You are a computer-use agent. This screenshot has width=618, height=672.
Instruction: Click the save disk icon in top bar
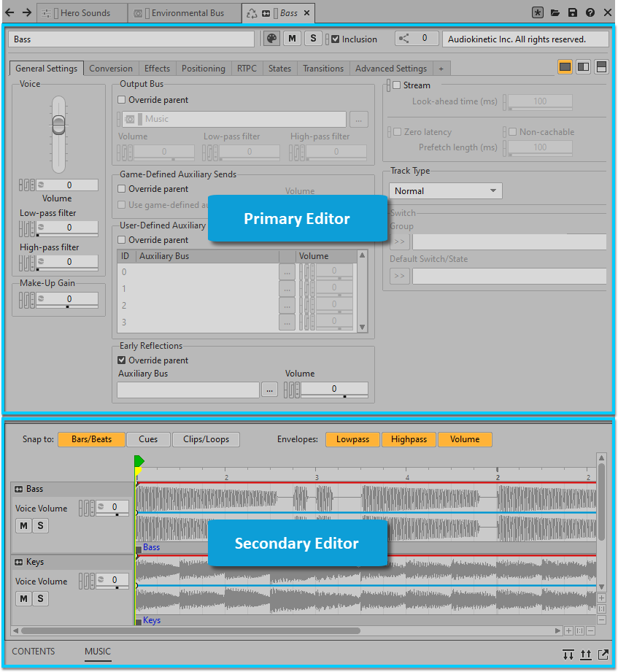573,12
